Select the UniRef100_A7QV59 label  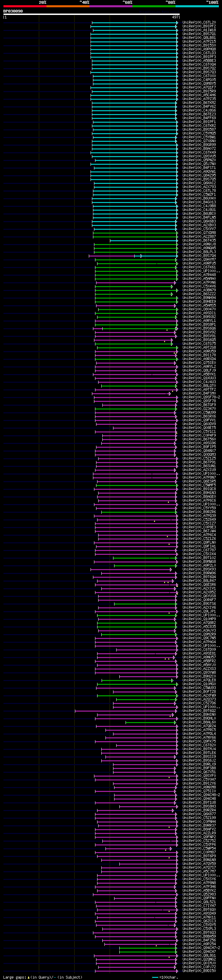pos(199,864)
